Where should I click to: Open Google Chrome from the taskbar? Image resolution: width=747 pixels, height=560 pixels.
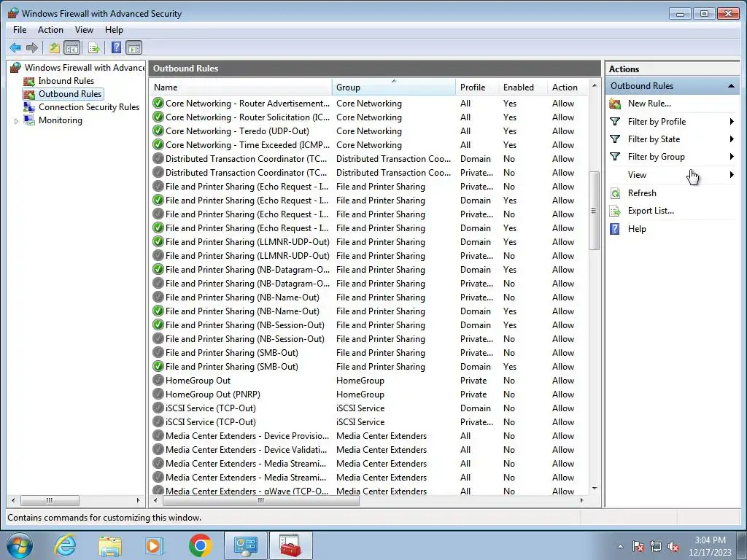point(200,545)
